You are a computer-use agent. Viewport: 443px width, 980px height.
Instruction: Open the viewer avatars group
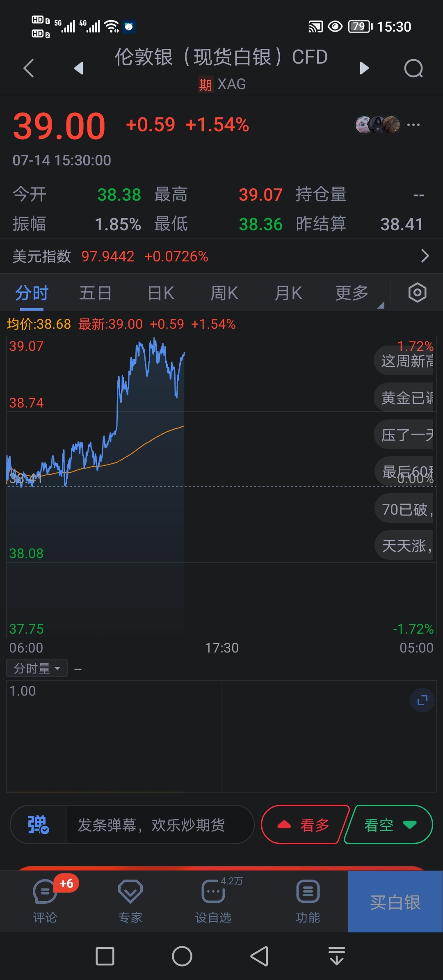point(377,125)
